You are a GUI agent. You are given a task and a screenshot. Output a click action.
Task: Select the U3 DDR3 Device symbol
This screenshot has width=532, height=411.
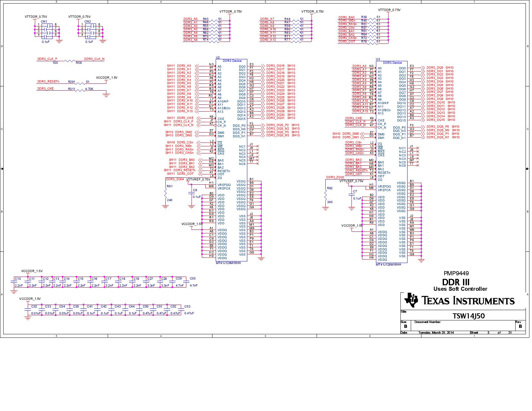click(392, 161)
